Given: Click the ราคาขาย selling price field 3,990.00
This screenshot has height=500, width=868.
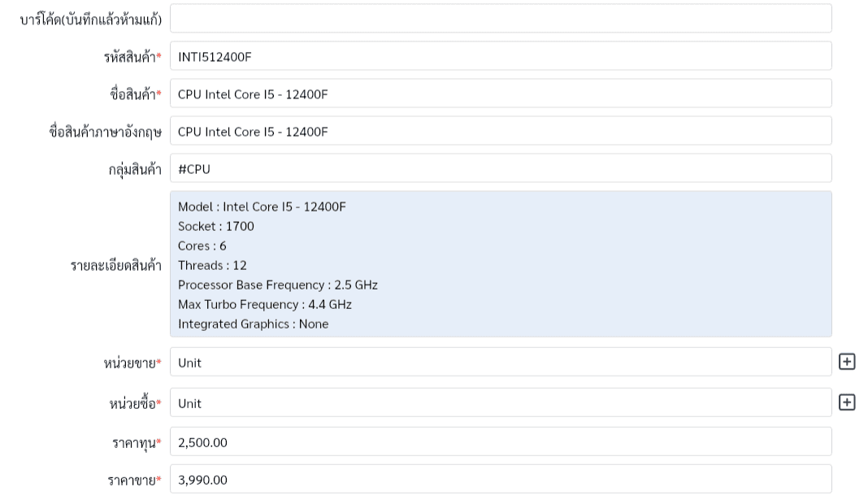Looking at the screenshot, I should tap(501, 480).
